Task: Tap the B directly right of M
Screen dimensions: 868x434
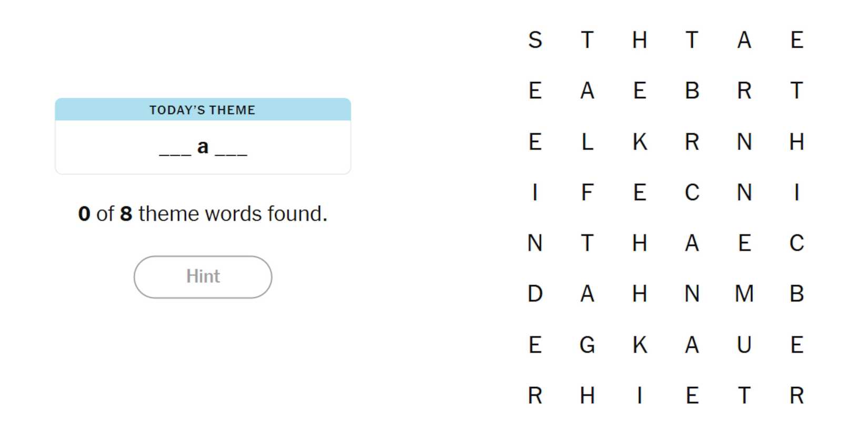Action: point(796,294)
